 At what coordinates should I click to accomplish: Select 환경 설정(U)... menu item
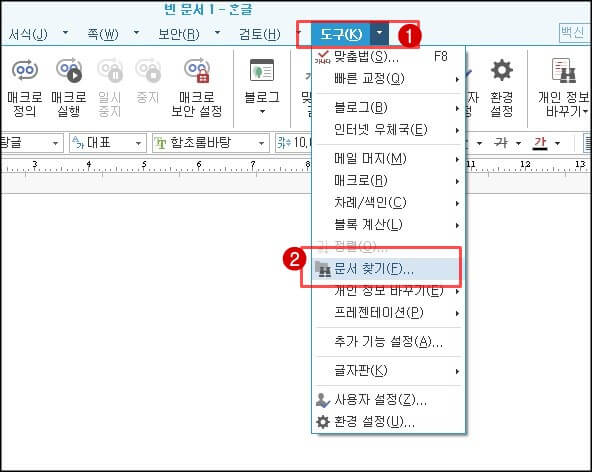[388, 422]
